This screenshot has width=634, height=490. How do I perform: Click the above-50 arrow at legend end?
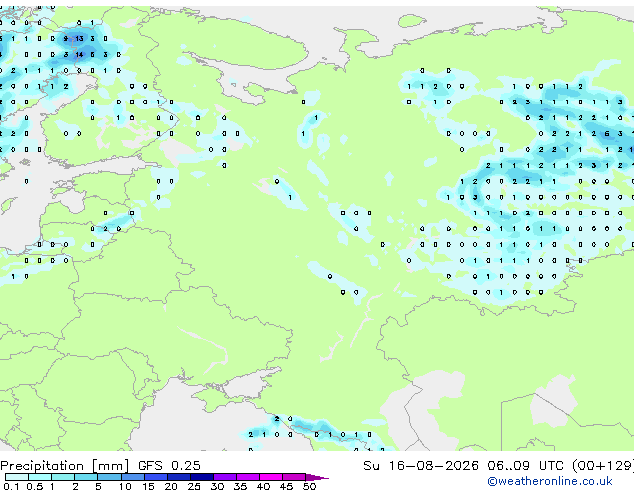[x=317, y=477]
